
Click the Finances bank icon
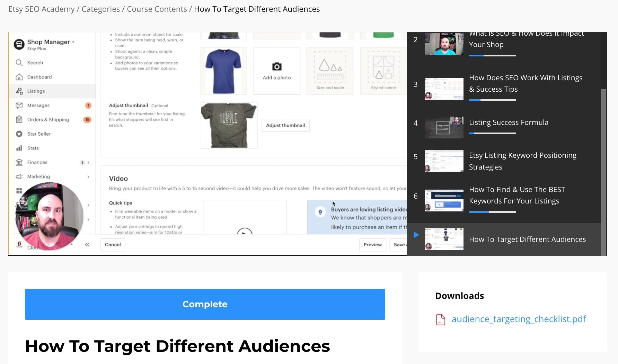point(19,162)
